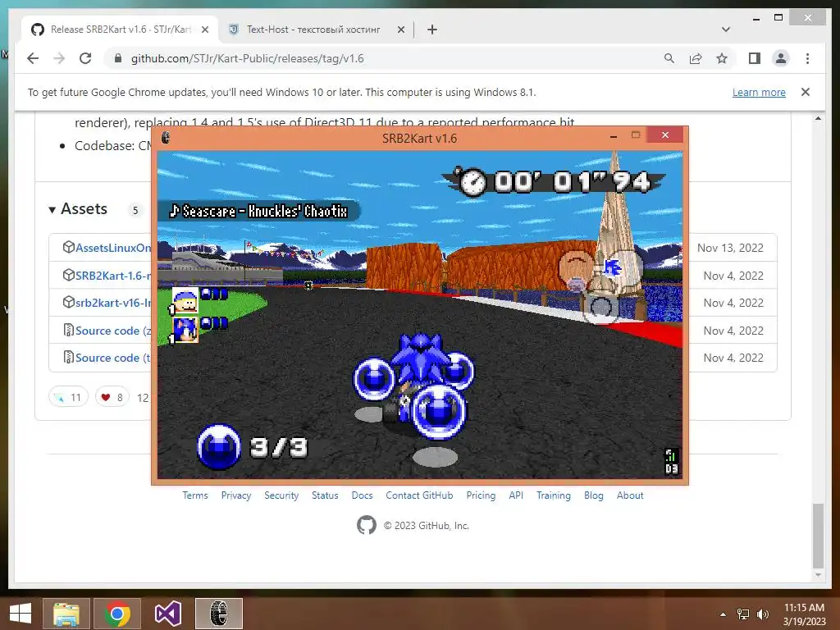Open the Docs footer link
The image size is (840, 630).
(x=362, y=495)
